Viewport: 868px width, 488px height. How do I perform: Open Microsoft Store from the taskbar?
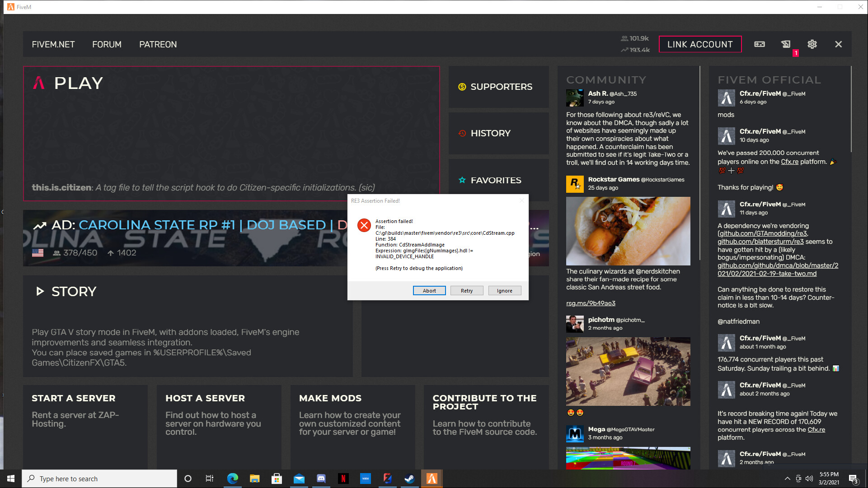pos(277,479)
